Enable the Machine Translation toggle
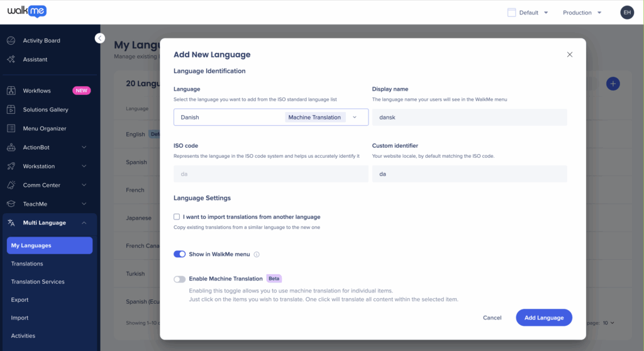Viewport: 644px width, 351px height. [x=180, y=279]
